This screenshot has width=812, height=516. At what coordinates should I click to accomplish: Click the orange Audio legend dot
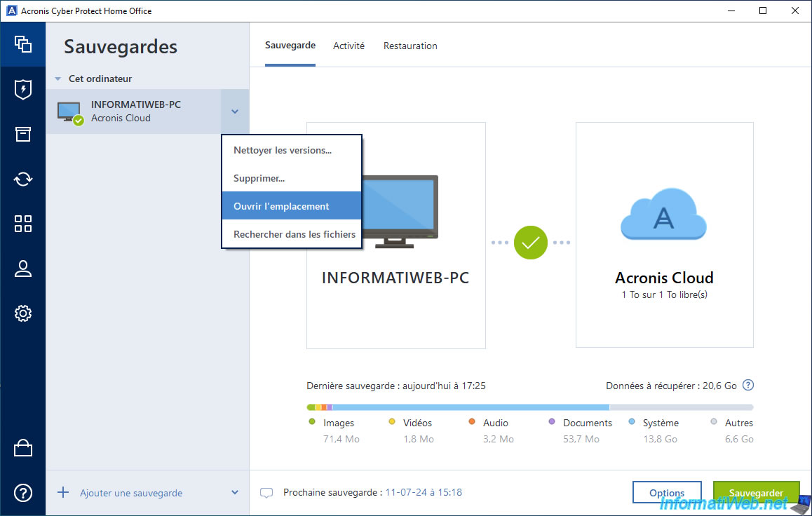tap(472, 422)
